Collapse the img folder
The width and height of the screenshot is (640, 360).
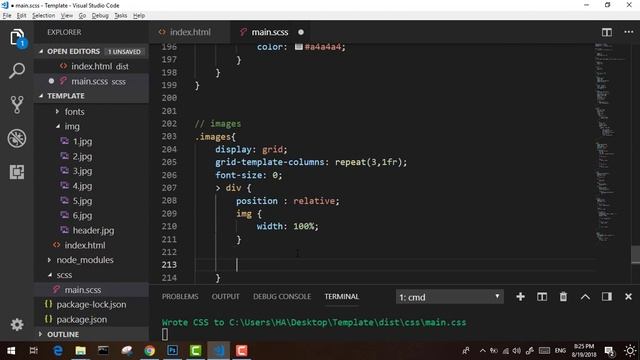[58, 127]
